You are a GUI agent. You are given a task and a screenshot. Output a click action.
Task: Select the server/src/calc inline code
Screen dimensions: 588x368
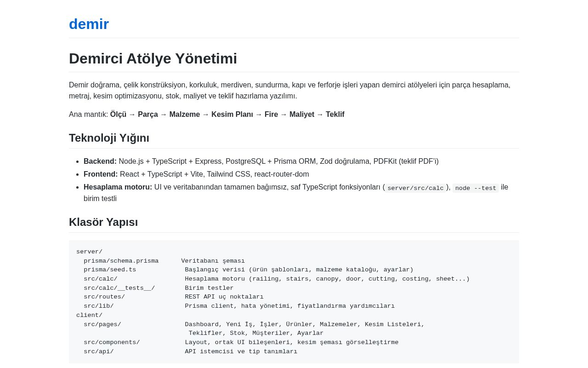coord(415,188)
